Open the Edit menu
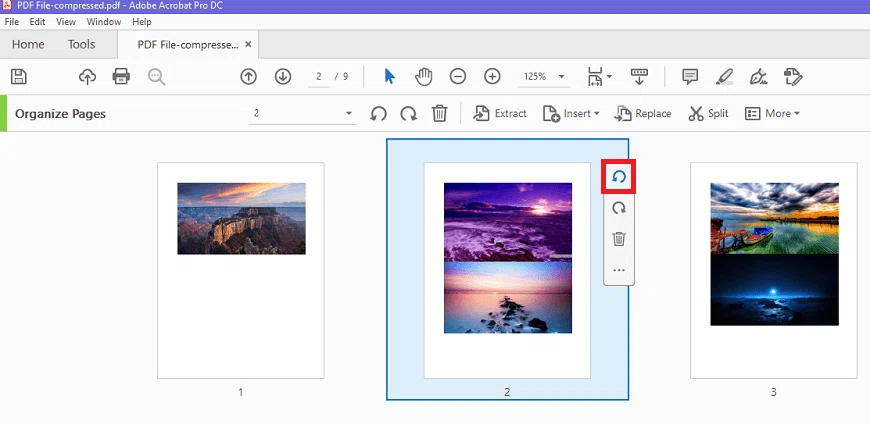This screenshot has height=424, width=870. [x=37, y=22]
